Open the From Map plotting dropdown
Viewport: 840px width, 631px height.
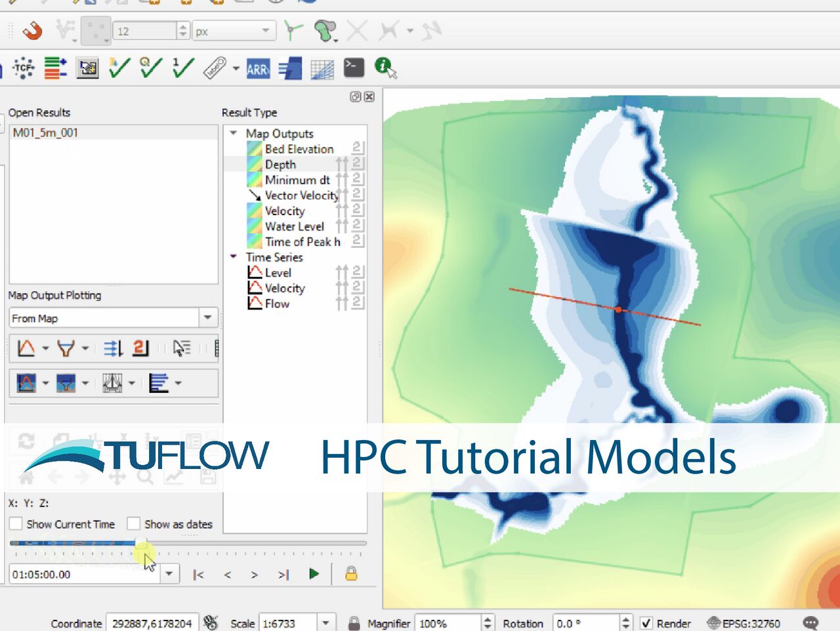tap(207, 318)
